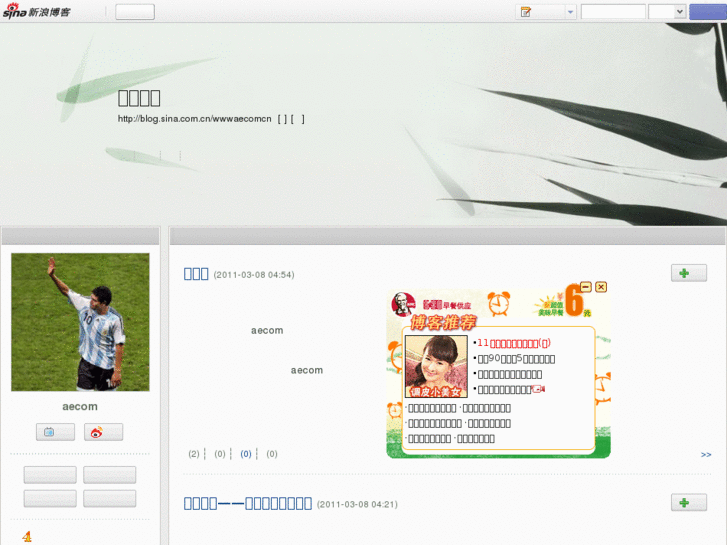Click the notepad write-post icon in top bar
The image size is (727, 545).
pyautogui.click(x=526, y=12)
